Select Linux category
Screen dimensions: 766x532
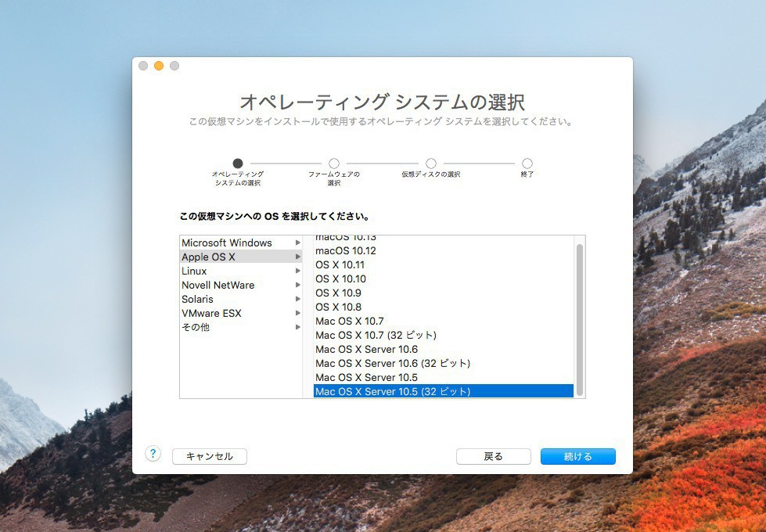click(241, 271)
